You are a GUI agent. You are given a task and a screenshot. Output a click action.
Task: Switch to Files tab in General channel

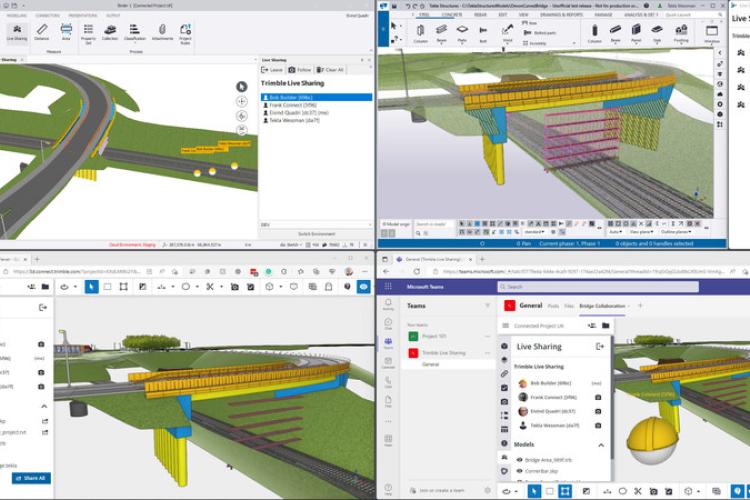coord(569,306)
